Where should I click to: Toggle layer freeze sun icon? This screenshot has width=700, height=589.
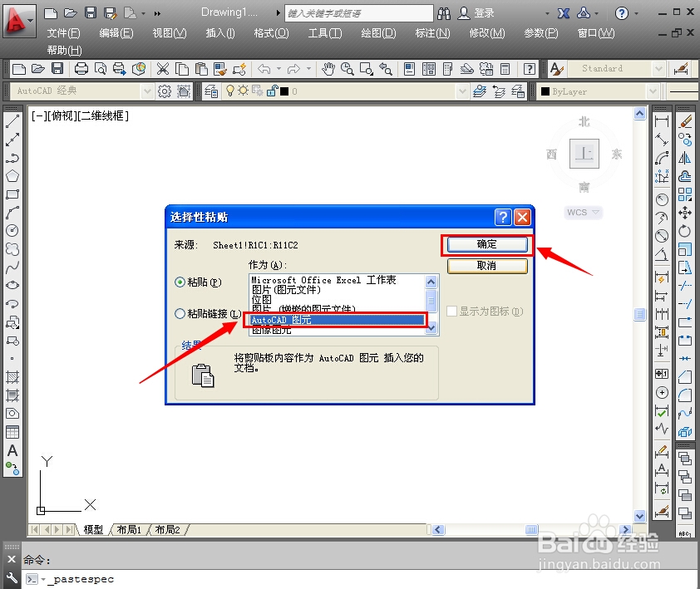[243, 91]
